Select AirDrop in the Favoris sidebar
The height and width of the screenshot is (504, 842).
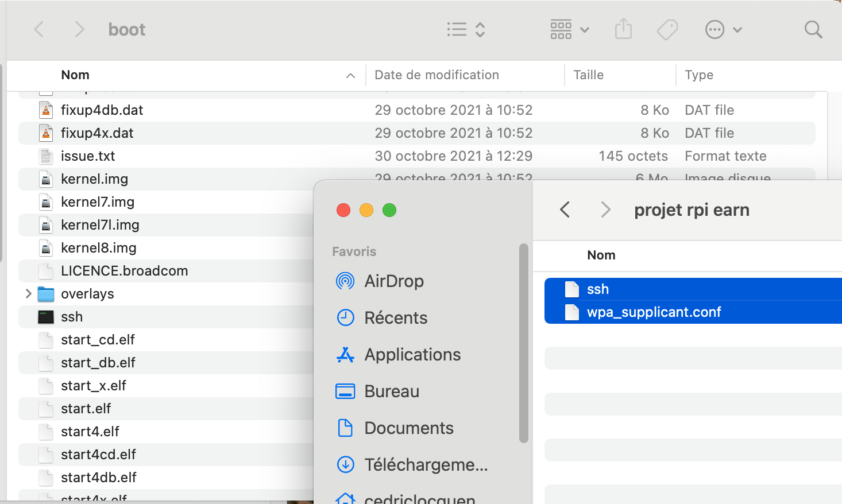[394, 281]
